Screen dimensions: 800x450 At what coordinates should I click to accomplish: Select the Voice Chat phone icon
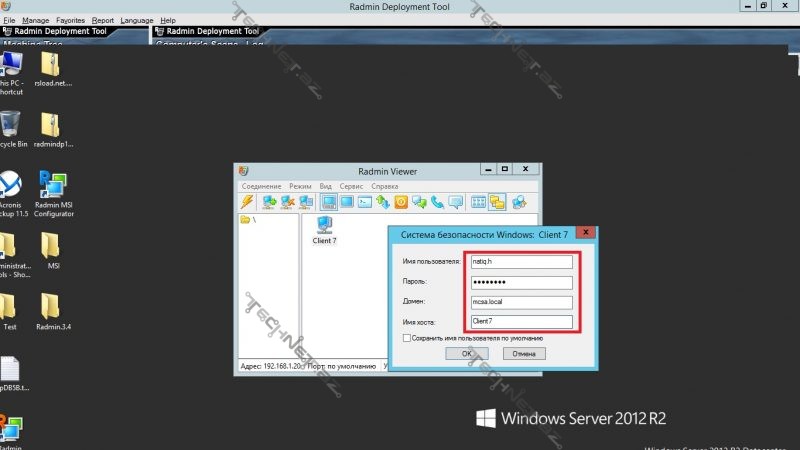tap(437, 202)
